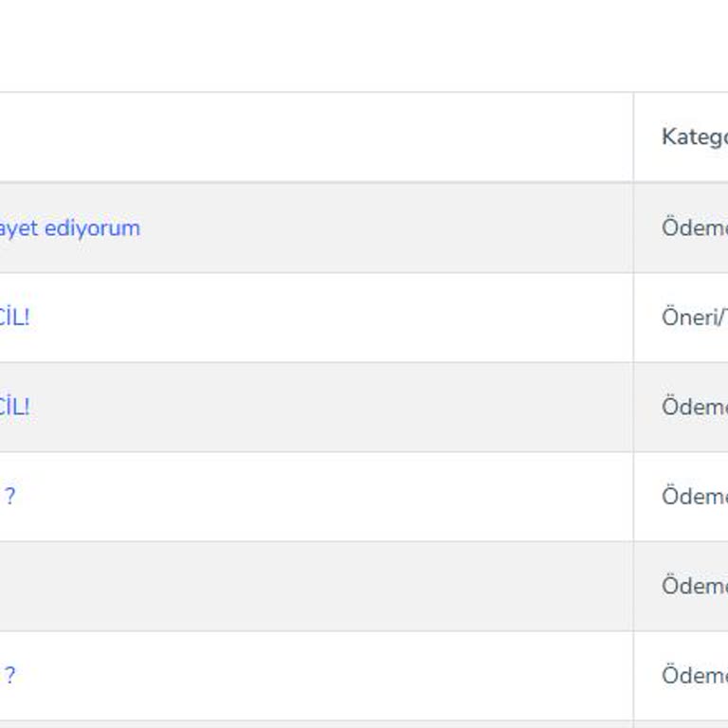Select the "Öneri/" category cell
The image size is (728, 728).
[695, 318]
